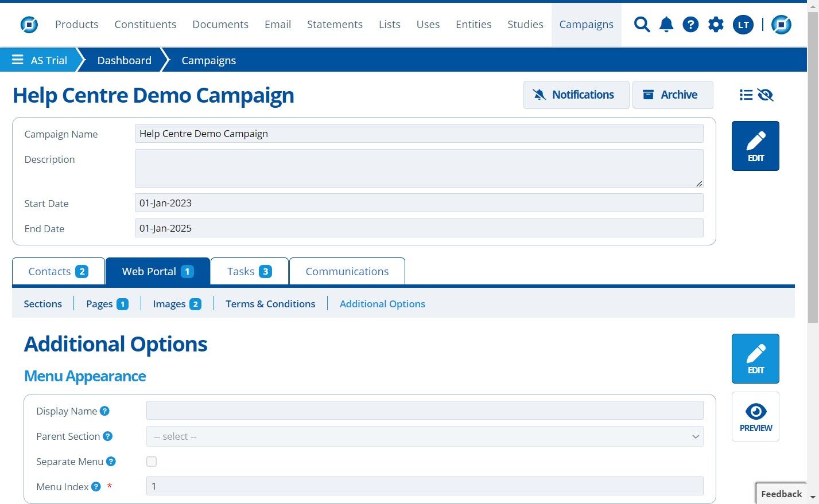Open the settings gear icon

coord(716,25)
